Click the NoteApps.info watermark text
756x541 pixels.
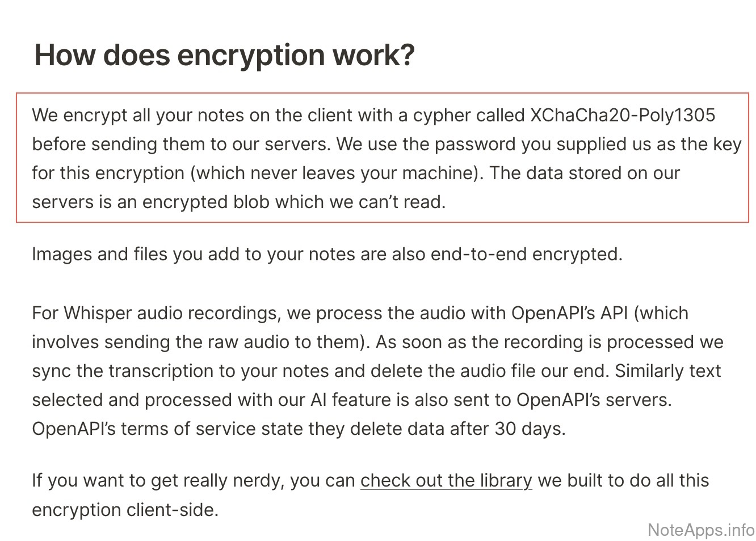(x=701, y=530)
